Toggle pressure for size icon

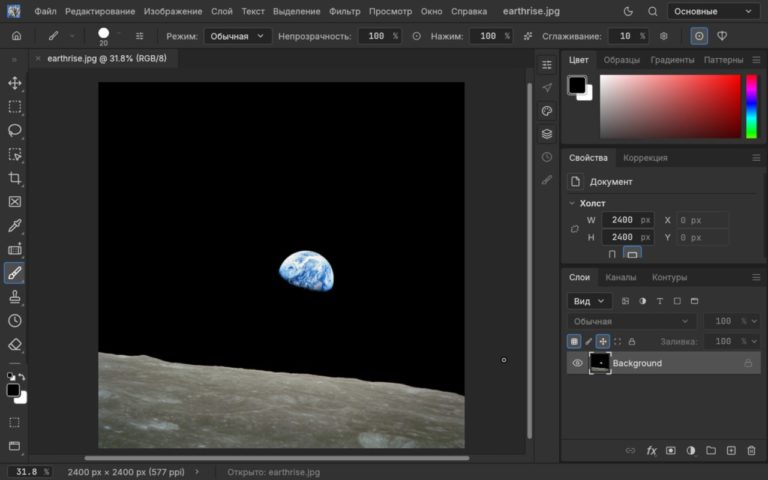click(699, 36)
